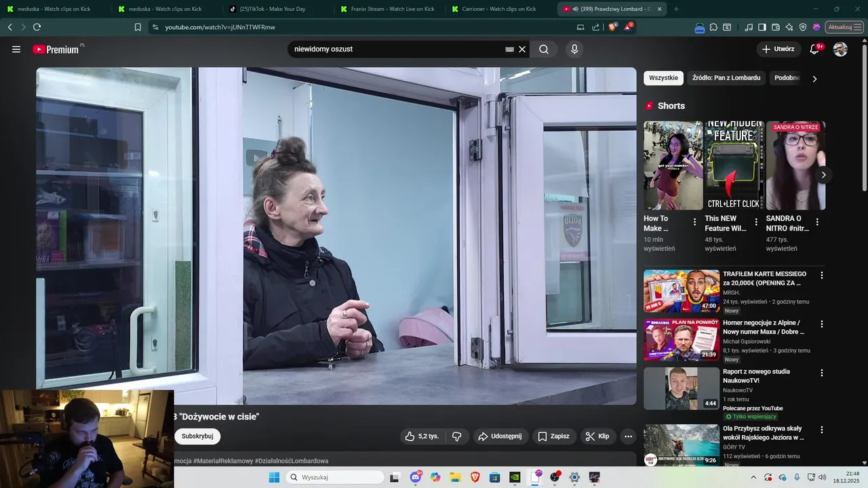Open Windows Start menu
This screenshot has height=488, width=868.
pyautogui.click(x=274, y=477)
